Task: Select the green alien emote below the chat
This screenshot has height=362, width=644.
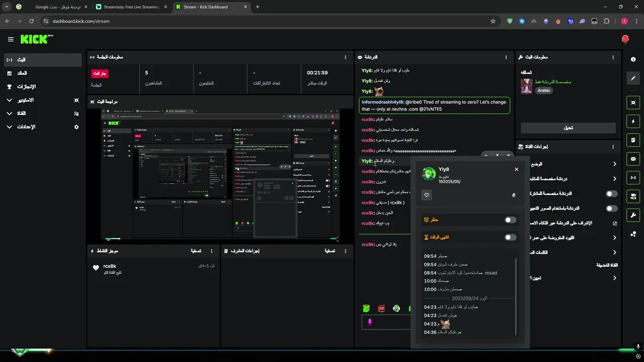Action: 396,308
